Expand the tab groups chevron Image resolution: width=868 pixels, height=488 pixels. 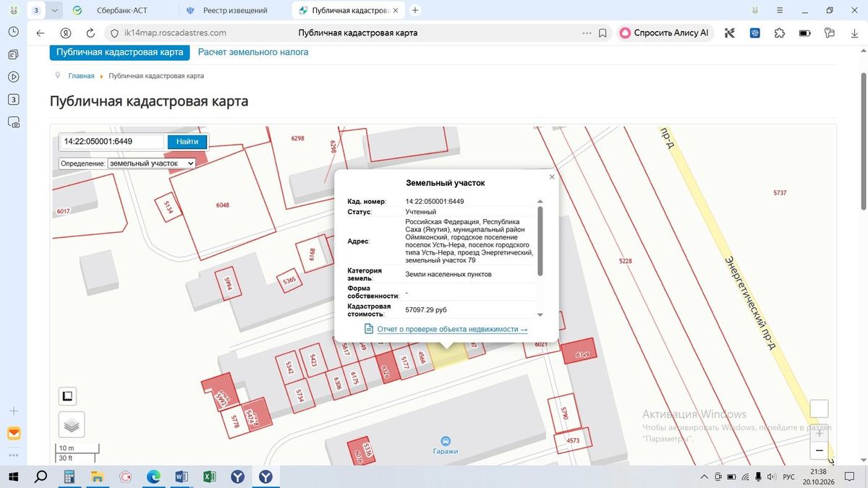pos(55,10)
